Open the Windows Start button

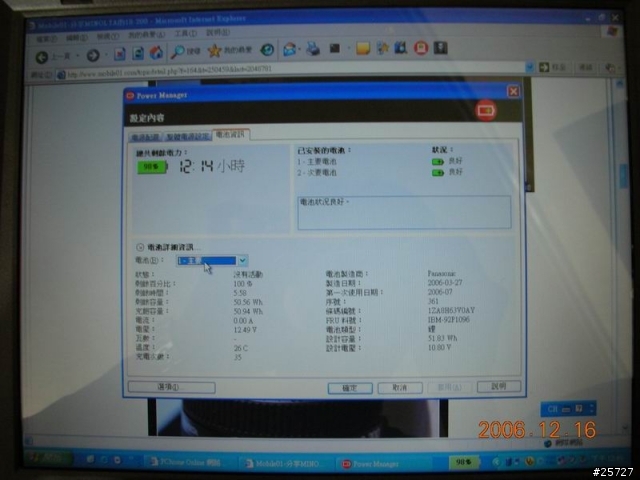pos(48,459)
